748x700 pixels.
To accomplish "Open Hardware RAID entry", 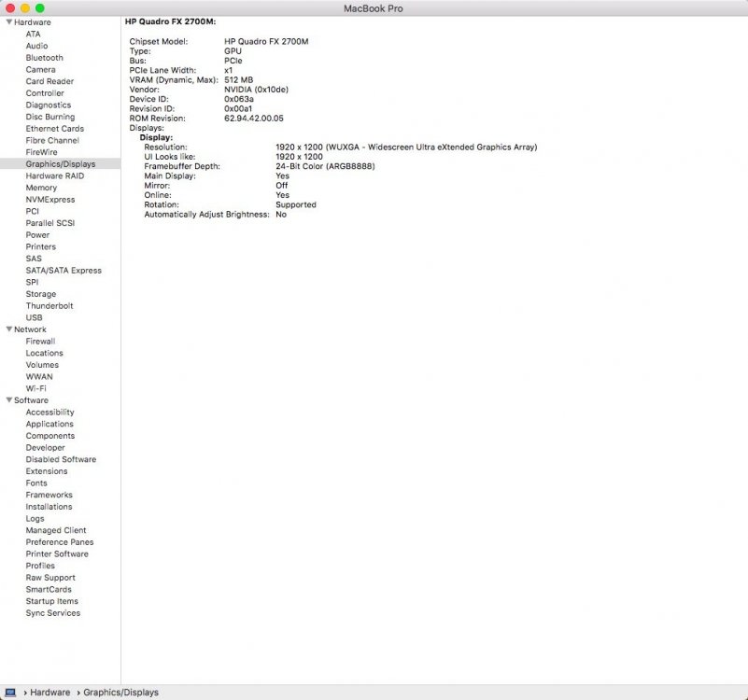I will [55, 175].
